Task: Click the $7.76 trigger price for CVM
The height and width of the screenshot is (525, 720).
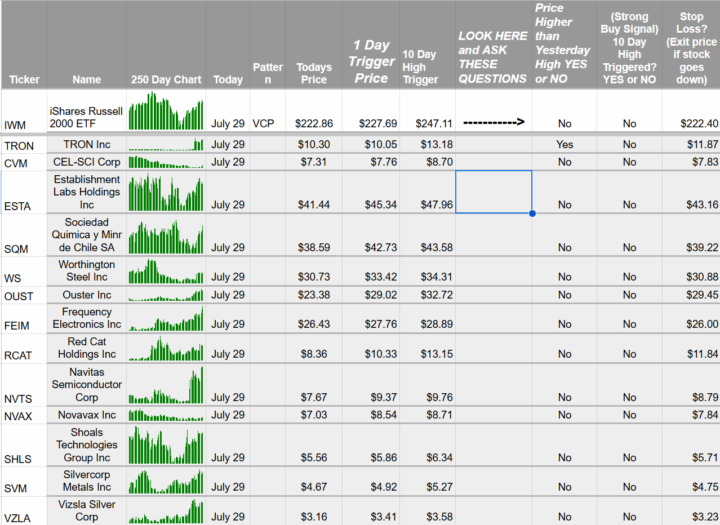Action: coord(381,162)
